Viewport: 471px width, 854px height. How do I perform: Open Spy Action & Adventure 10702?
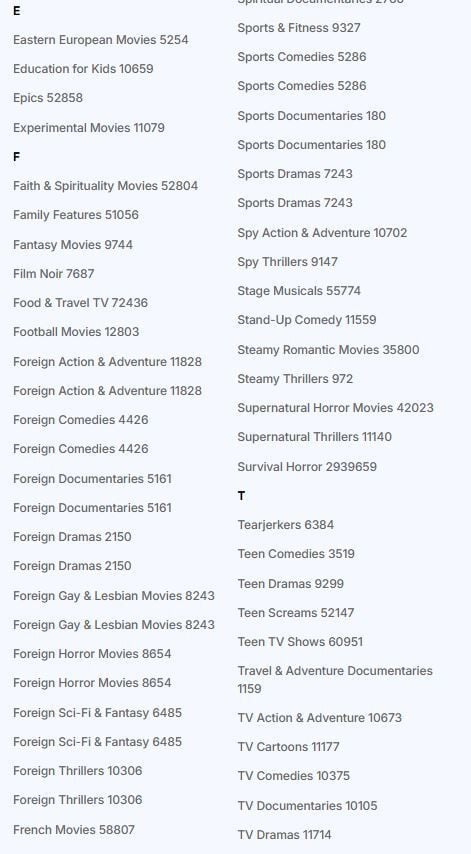pyautogui.click(x=322, y=233)
